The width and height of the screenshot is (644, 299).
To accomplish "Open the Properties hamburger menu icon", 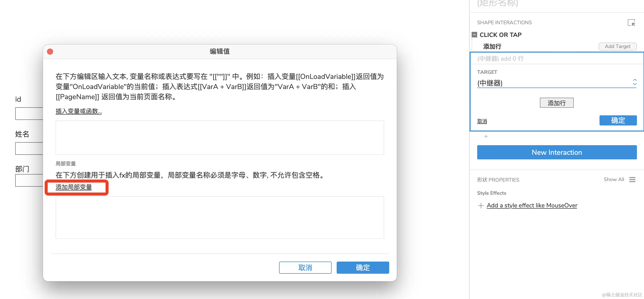I will [x=632, y=180].
